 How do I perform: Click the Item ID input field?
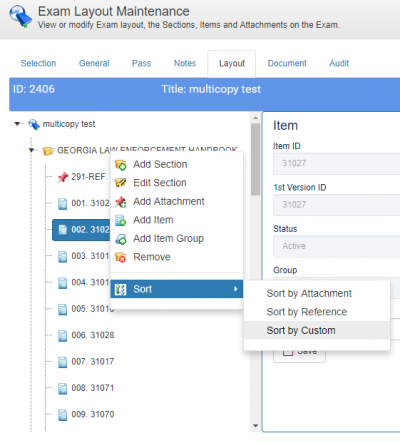pyautogui.click(x=337, y=163)
